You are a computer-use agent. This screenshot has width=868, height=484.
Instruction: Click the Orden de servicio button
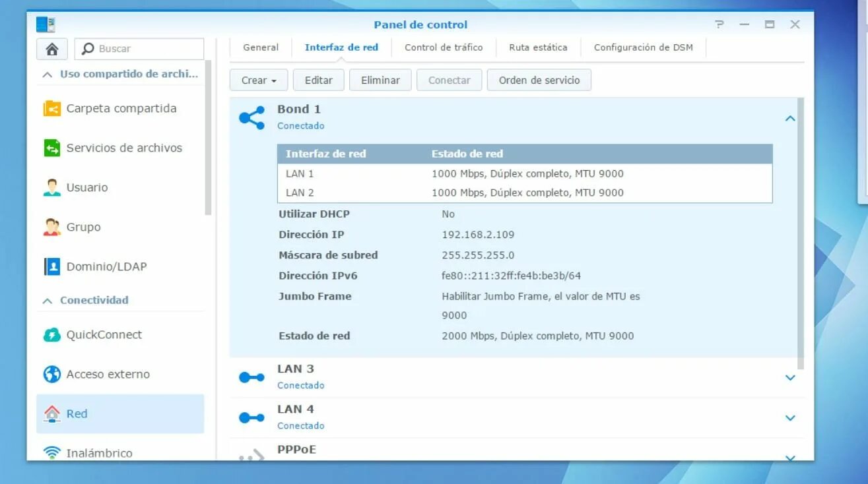click(x=538, y=80)
